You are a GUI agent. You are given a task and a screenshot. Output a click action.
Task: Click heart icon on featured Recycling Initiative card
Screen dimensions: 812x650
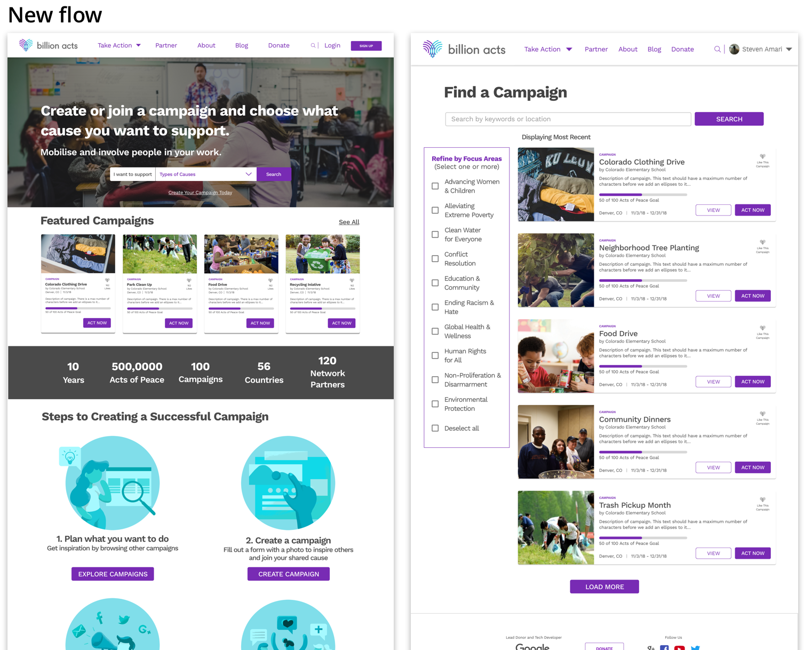pyautogui.click(x=352, y=280)
